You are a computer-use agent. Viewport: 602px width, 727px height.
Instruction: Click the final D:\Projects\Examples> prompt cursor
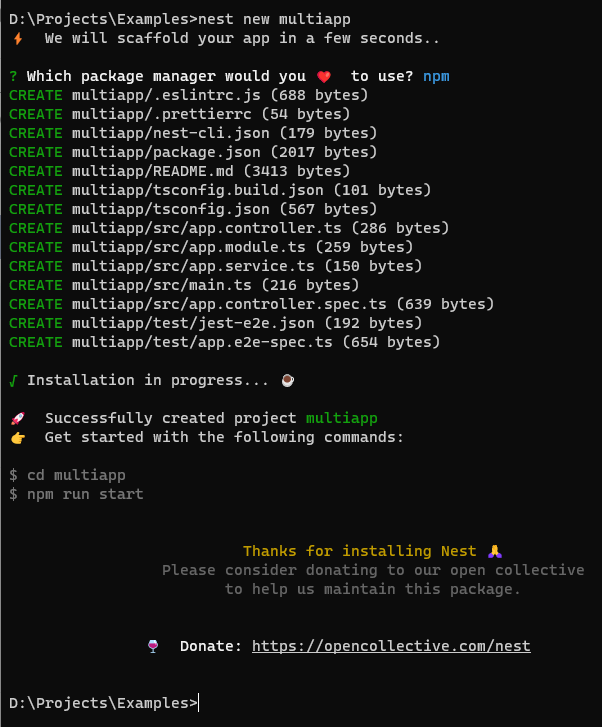(199, 703)
